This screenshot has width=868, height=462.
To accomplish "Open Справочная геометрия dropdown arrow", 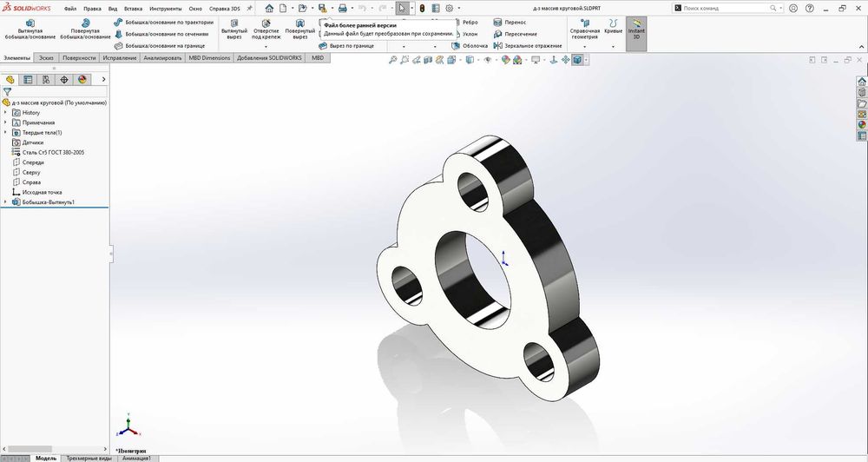I will pos(584,47).
